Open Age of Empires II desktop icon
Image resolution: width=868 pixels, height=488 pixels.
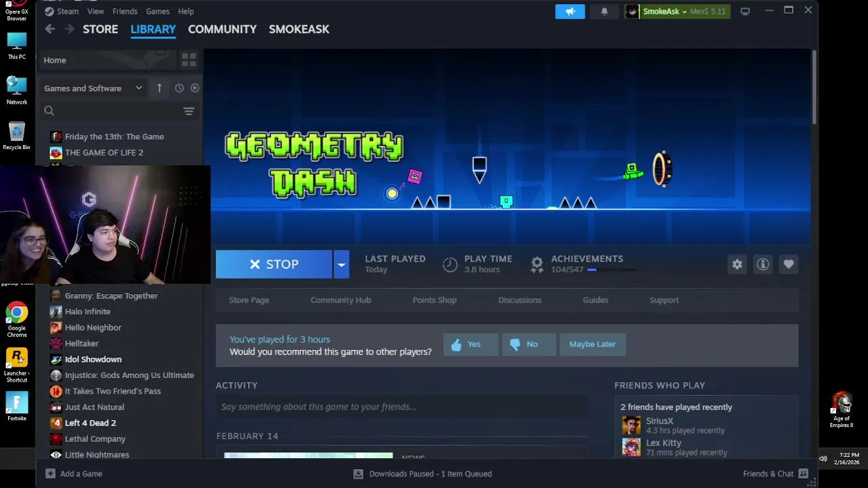coord(842,411)
